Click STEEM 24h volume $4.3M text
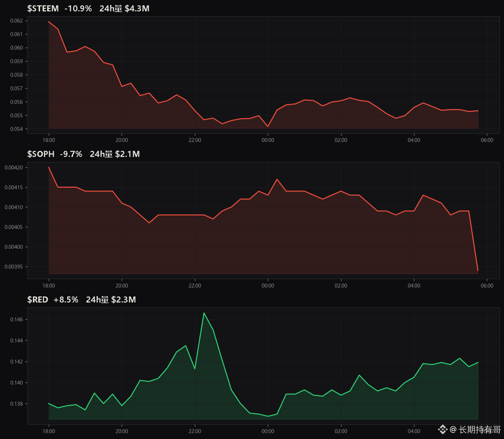This screenshot has height=439, width=504. [x=124, y=9]
